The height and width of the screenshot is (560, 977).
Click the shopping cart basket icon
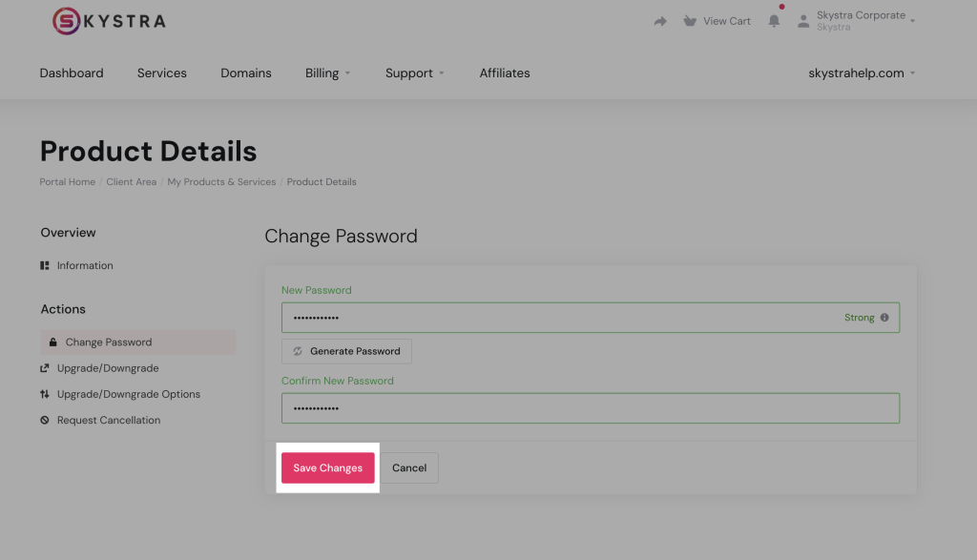690,21
